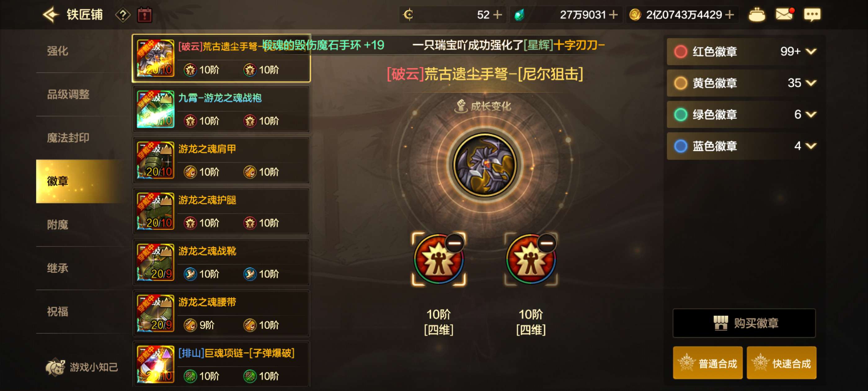Click the 快速合成 button
The image size is (868, 391).
coord(781,363)
